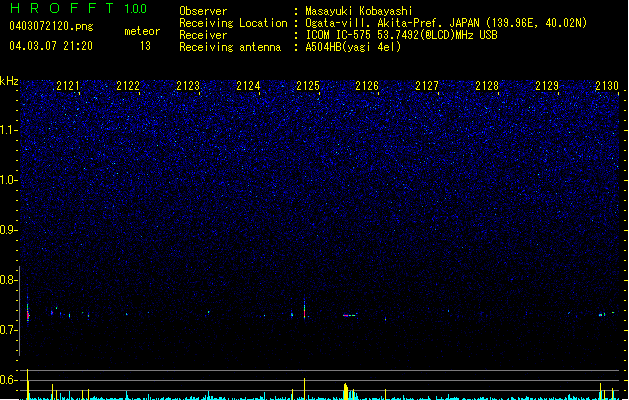Click the kHz axis unit label

tap(9, 81)
